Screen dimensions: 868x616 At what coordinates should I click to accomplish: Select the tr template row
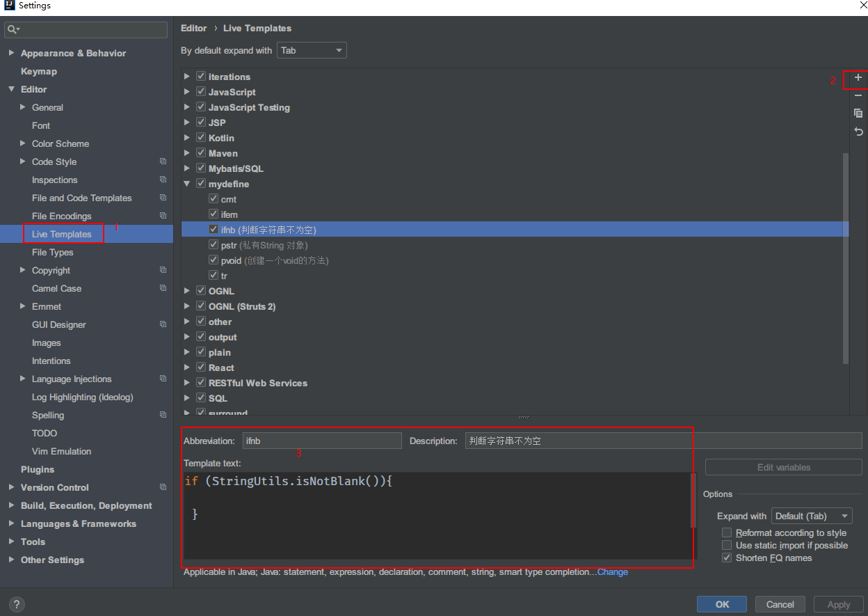(515, 276)
